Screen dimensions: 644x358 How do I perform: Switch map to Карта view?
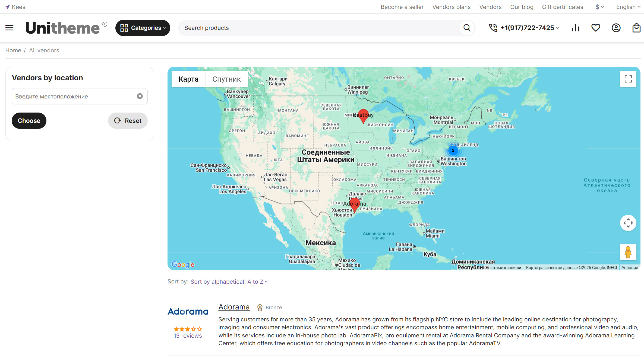coord(188,79)
